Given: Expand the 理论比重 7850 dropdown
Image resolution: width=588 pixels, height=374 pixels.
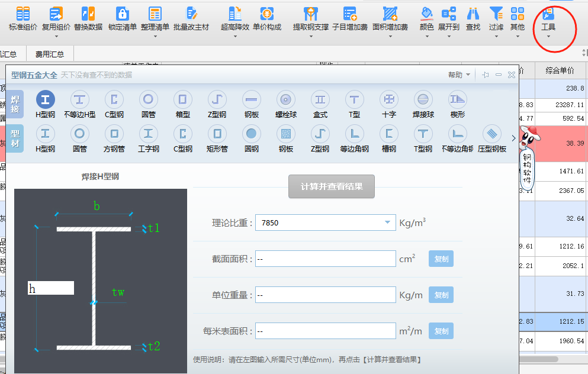Looking at the screenshot, I should click(x=387, y=223).
